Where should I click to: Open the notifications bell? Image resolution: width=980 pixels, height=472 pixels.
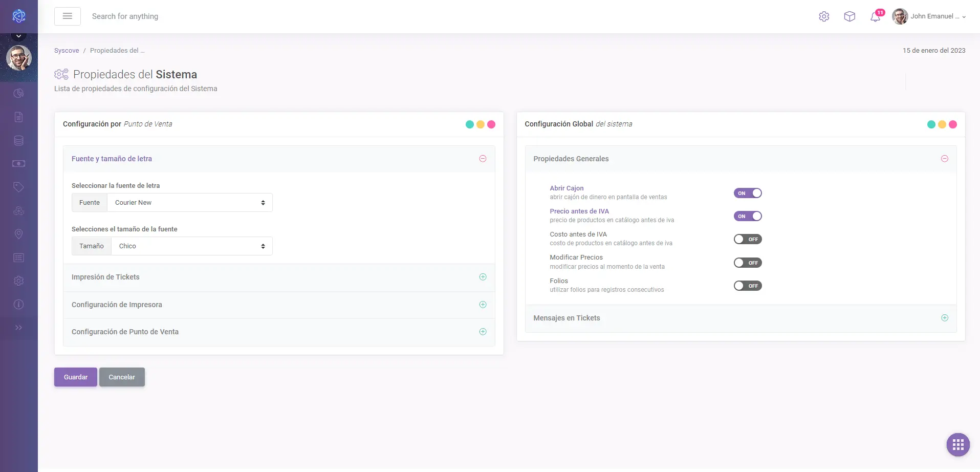(875, 16)
